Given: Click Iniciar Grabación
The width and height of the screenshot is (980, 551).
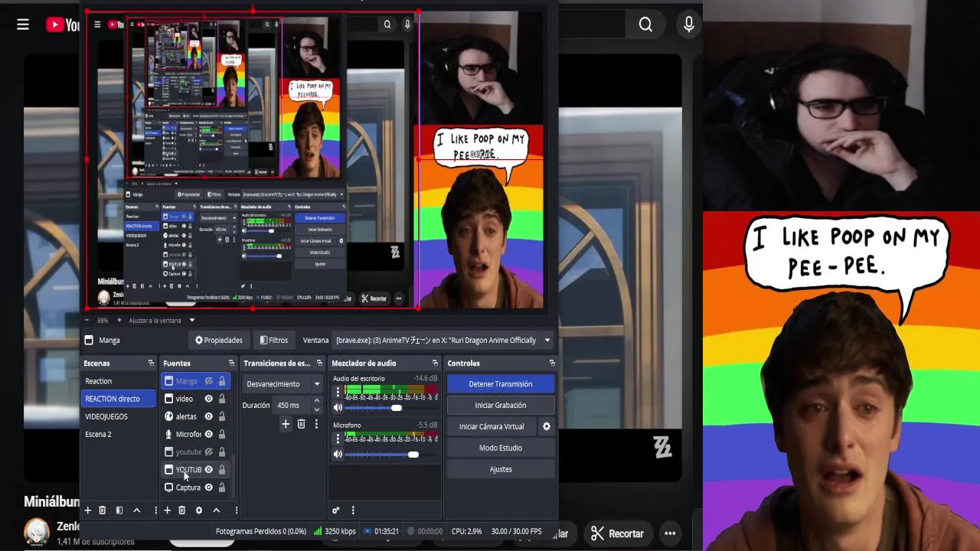Looking at the screenshot, I should click(500, 405).
